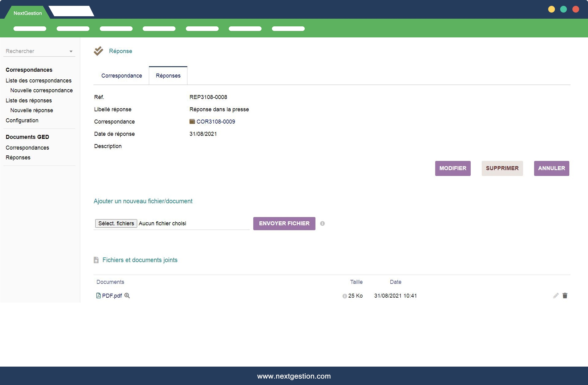Click the info icon next to 25 Ko
The image size is (588, 385).
345,296
